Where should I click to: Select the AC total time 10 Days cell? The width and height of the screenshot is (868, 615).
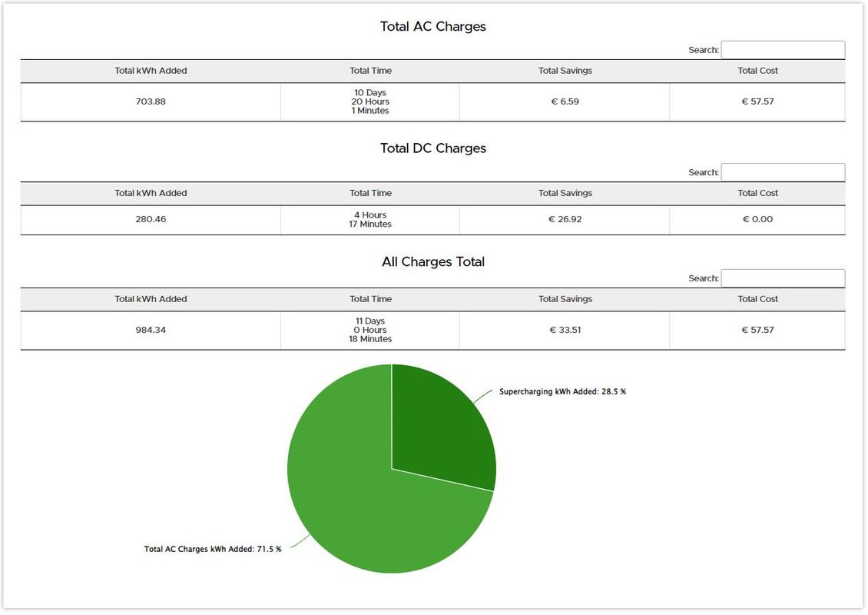pos(370,102)
